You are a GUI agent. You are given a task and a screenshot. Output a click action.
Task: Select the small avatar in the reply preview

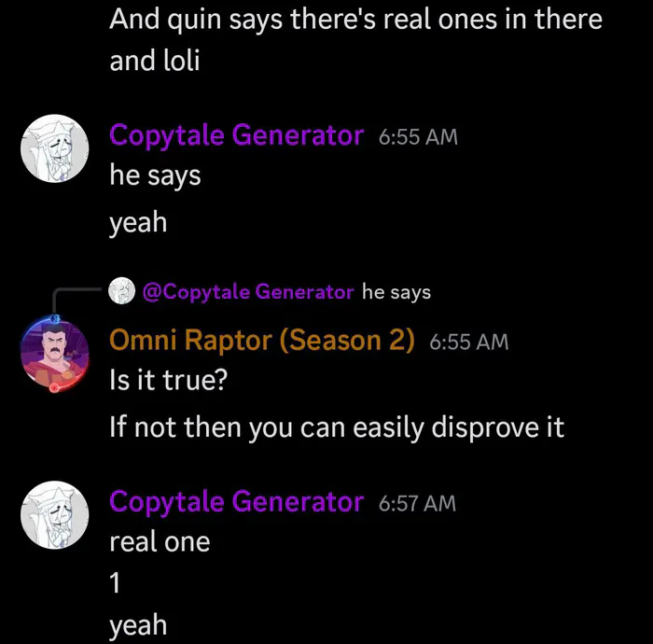click(121, 291)
